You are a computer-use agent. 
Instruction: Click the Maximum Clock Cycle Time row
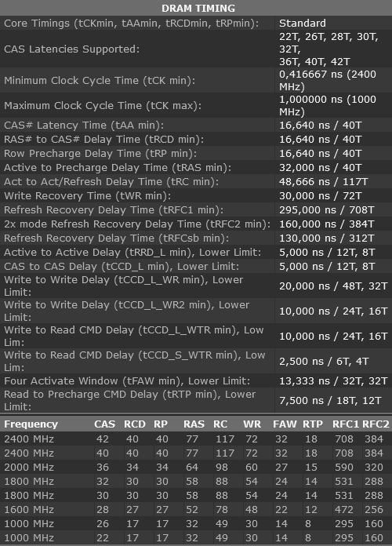[196, 105]
